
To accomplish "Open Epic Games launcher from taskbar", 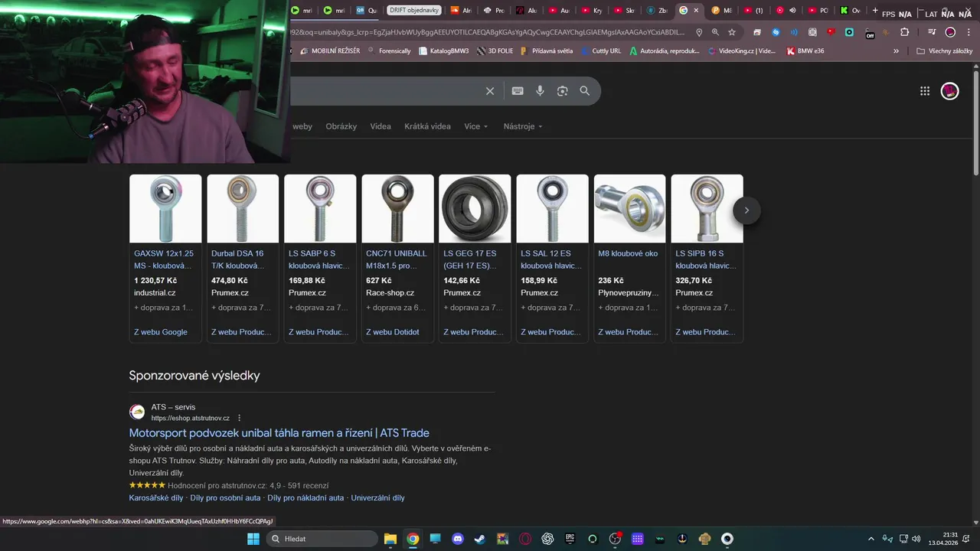I will pyautogui.click(x=570, y=539).
